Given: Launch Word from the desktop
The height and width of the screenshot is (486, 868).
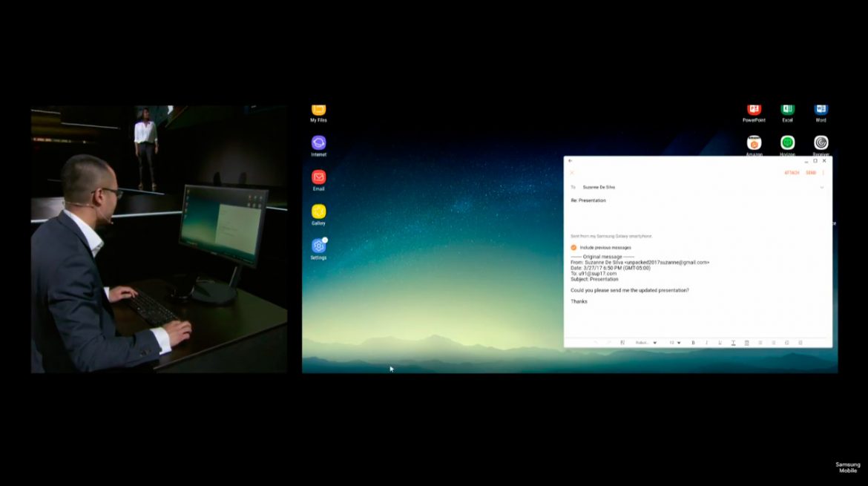Looking at the screenshot, I should 821,112.
